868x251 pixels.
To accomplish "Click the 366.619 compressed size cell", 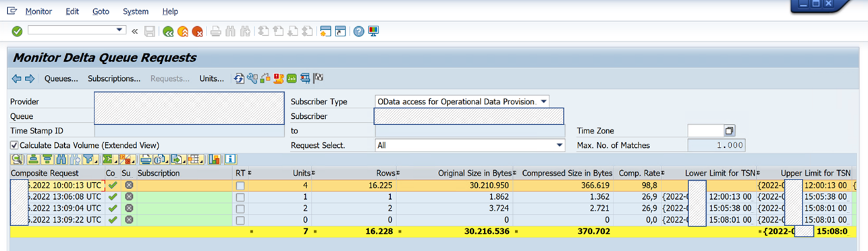I will (566, 185).
